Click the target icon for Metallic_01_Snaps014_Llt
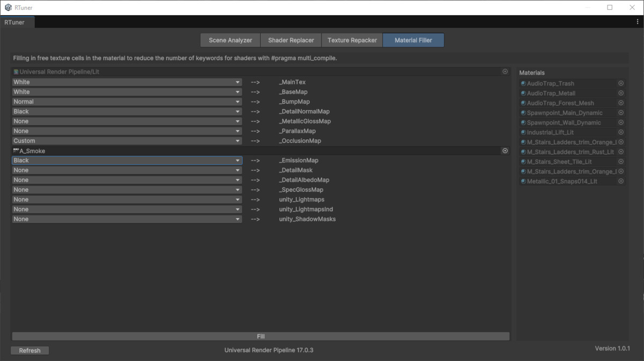Viewport: 644px width, 361px height. 621,181
